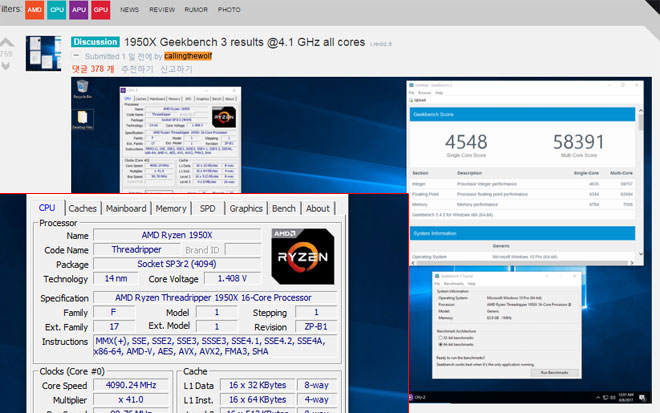Open the REVIEW filter link
This screenshot has height=413, width=660.
[x=162, y=10]
